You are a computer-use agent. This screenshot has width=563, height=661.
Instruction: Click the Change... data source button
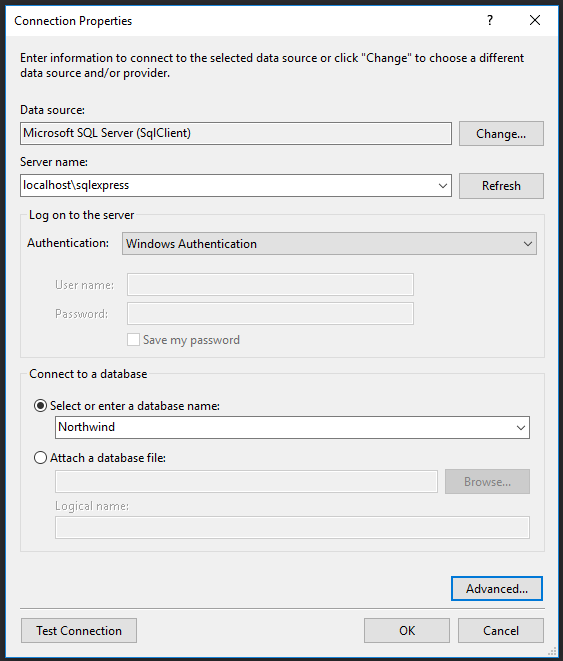coord(501,134)
